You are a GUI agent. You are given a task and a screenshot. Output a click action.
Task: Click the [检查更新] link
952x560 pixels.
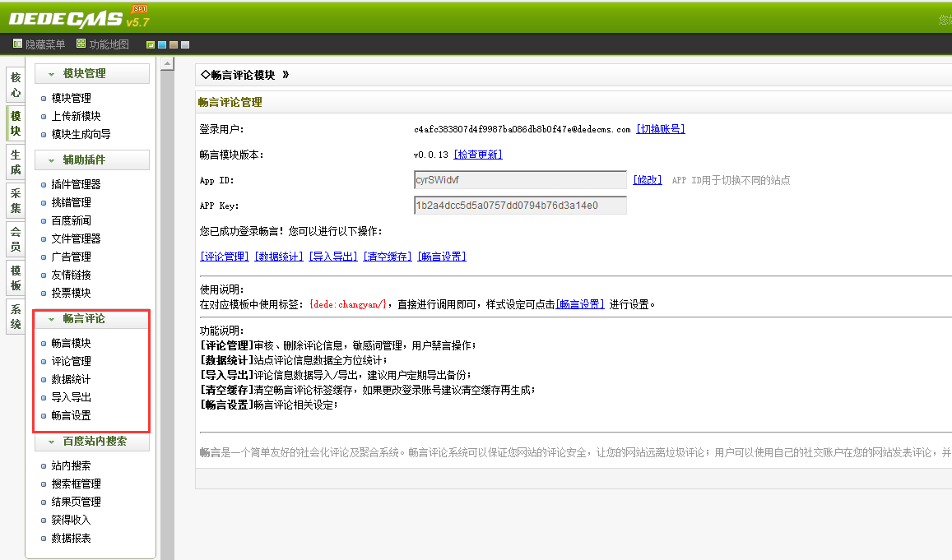point(478,155)
